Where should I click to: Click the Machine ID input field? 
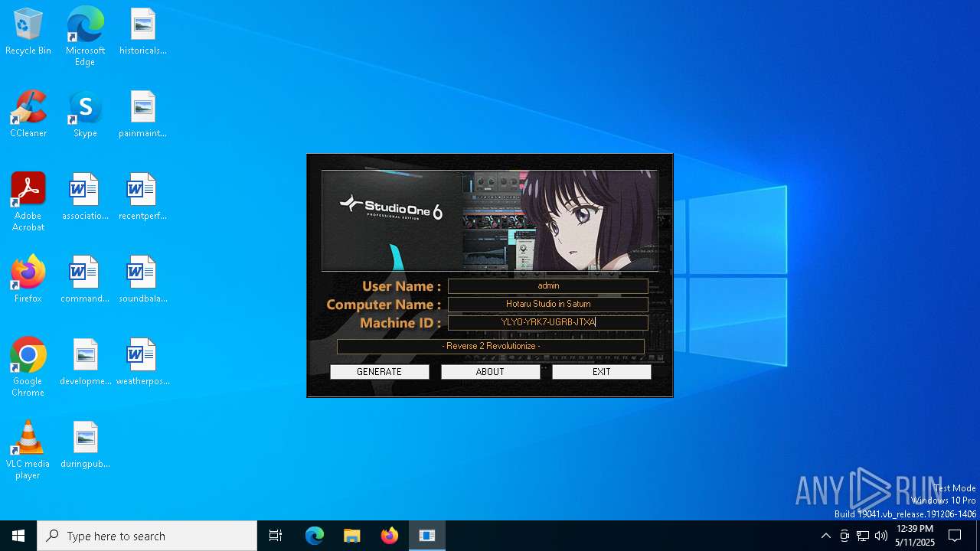click(x=548, y=323)
